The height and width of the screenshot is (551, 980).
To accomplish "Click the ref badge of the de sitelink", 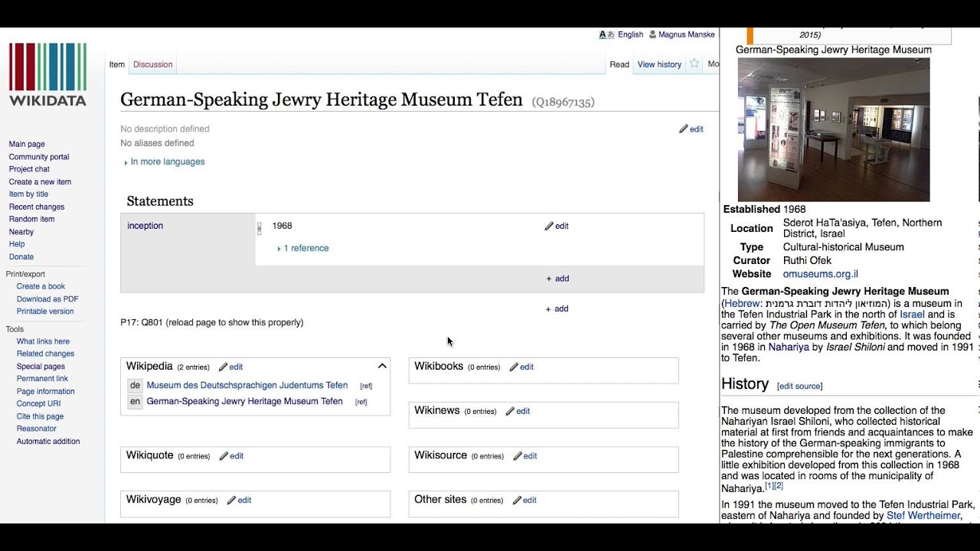I will pos(366,386).
